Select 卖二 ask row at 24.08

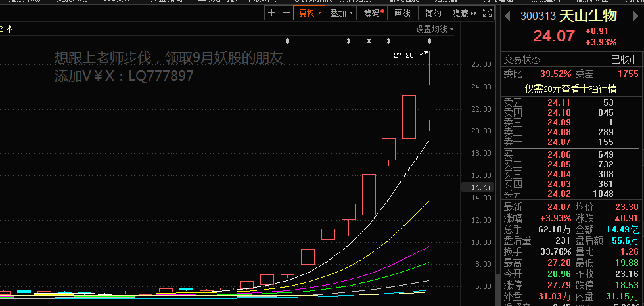tap(571, 132)
